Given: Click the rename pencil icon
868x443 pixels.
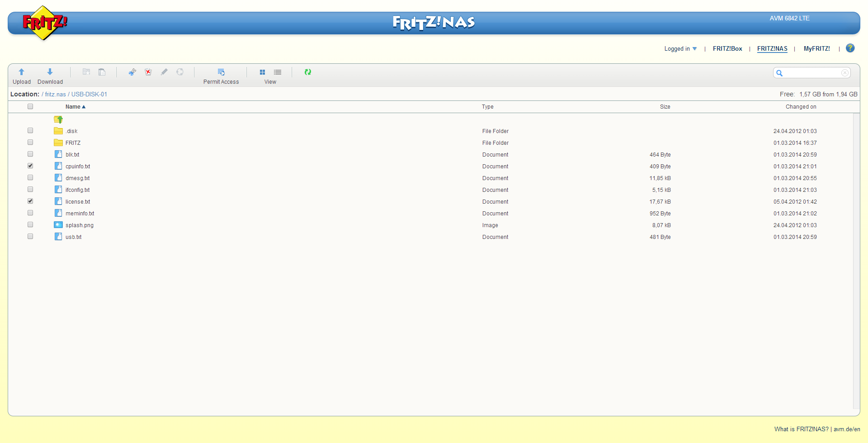Looking at the screenshot, I should click(164, 72).
